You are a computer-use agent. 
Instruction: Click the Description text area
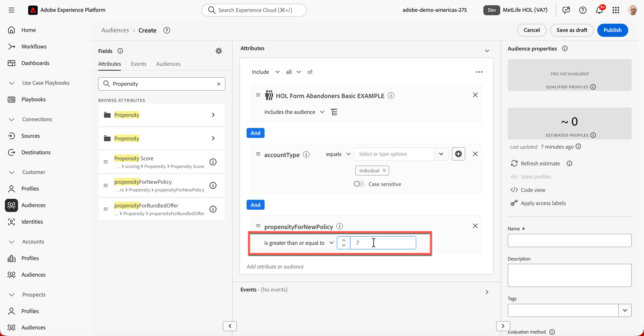pos(570,275)
